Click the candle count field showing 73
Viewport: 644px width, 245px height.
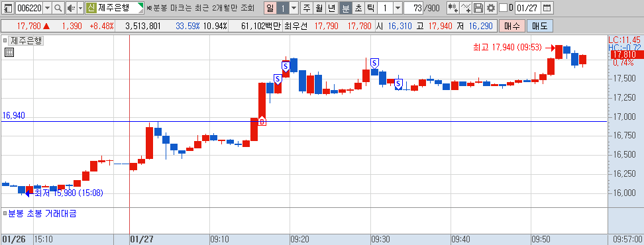pyautogui.click(x=413, y=7)
